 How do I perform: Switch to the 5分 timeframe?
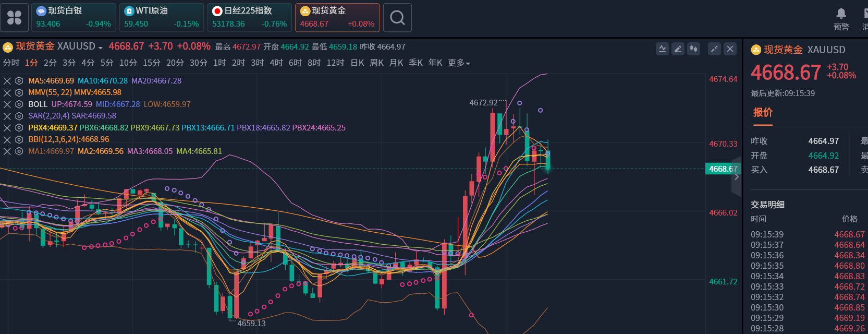click(107, 63)
